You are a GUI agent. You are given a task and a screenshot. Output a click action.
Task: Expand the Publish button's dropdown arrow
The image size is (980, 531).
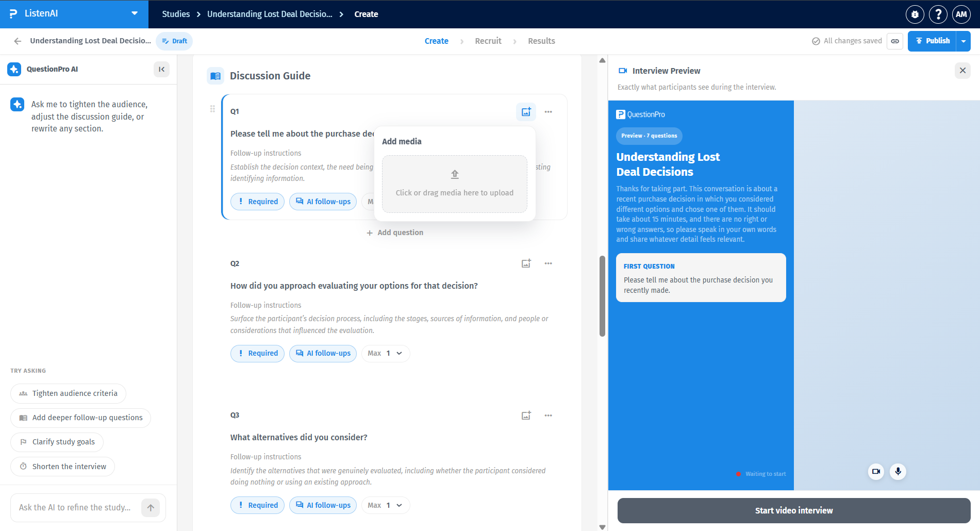(964, 41)
